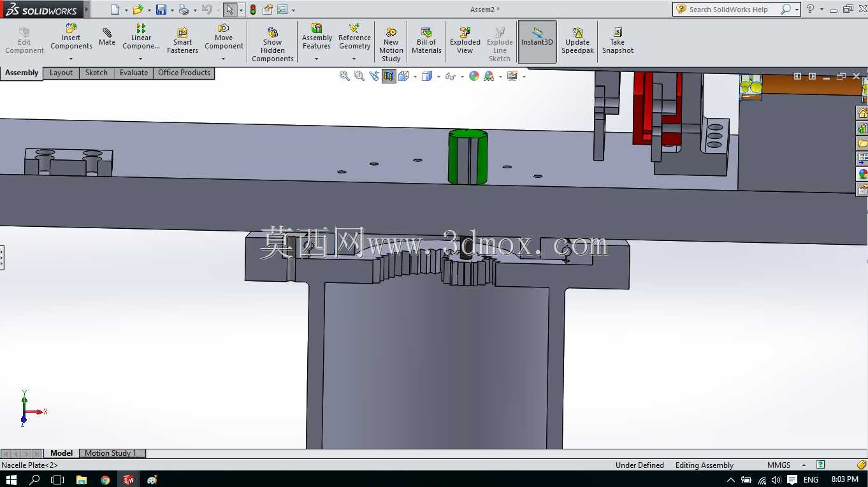Viewport: 868px width, 487px height.
Task: Open Hide/Show Items glasses icon
Action: pyautogui.click(x=450, y=76)
